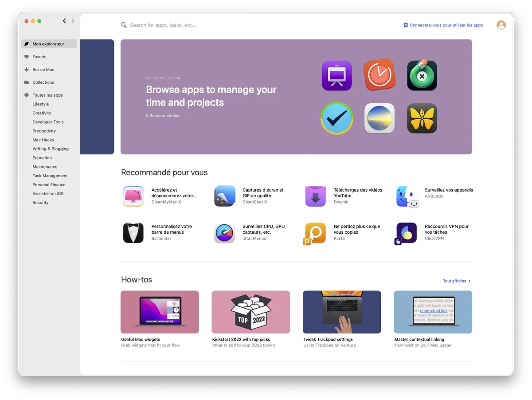The image size is (532, 400).
Task: Click the search magnifier icon
Action: pyautogui.click(x=124, y=25)
